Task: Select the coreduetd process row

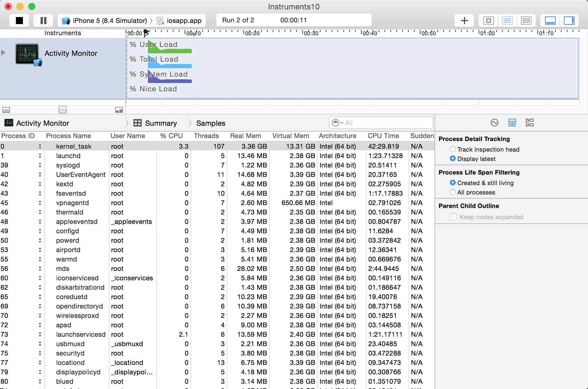Action: click(x=217, y=297)
